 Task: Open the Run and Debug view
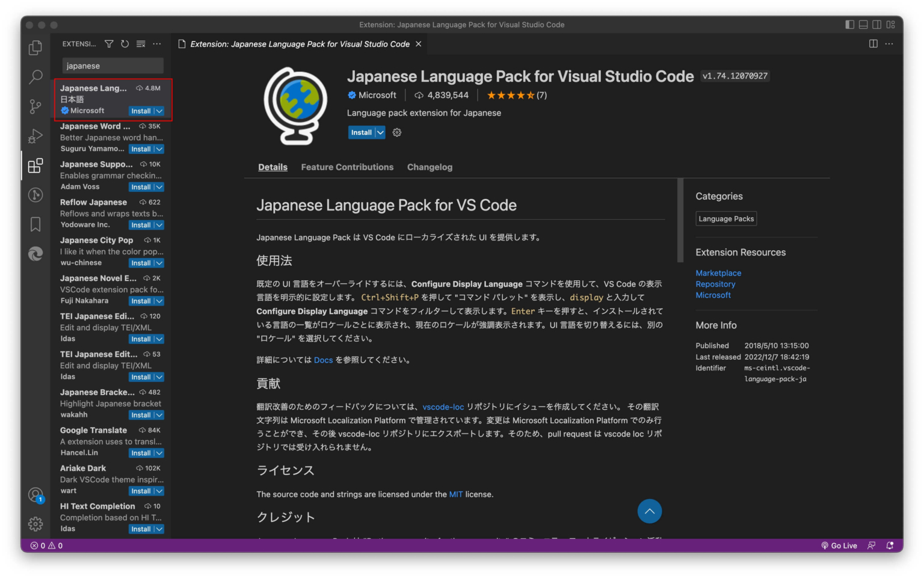(35, 136)
